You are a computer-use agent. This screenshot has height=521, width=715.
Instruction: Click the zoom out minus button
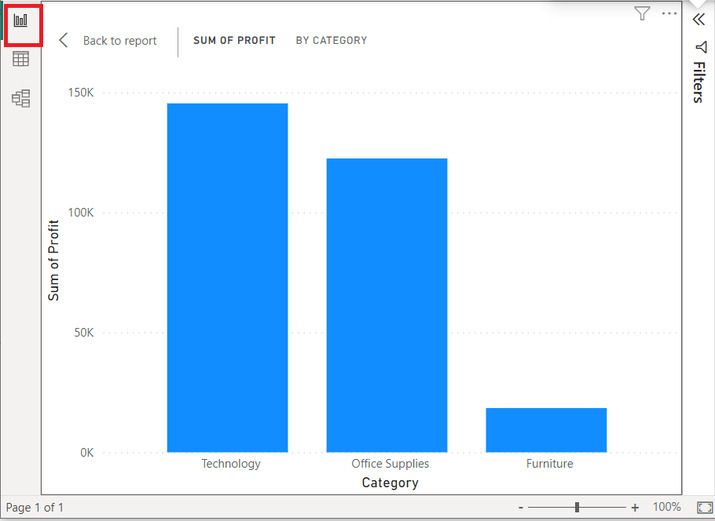click(x=521, y=507)
